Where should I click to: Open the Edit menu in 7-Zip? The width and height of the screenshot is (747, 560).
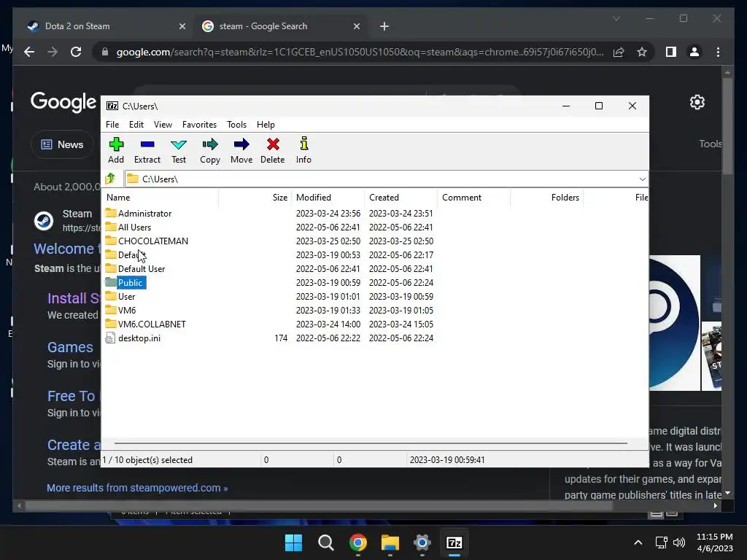136,124
